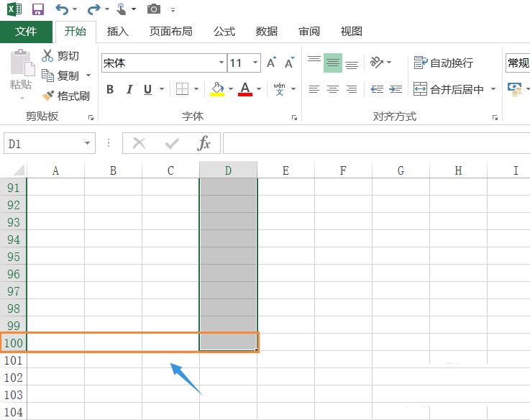Toggle Bold formatting
Viewport: 530px width, 420px height.
click(110, 89)
